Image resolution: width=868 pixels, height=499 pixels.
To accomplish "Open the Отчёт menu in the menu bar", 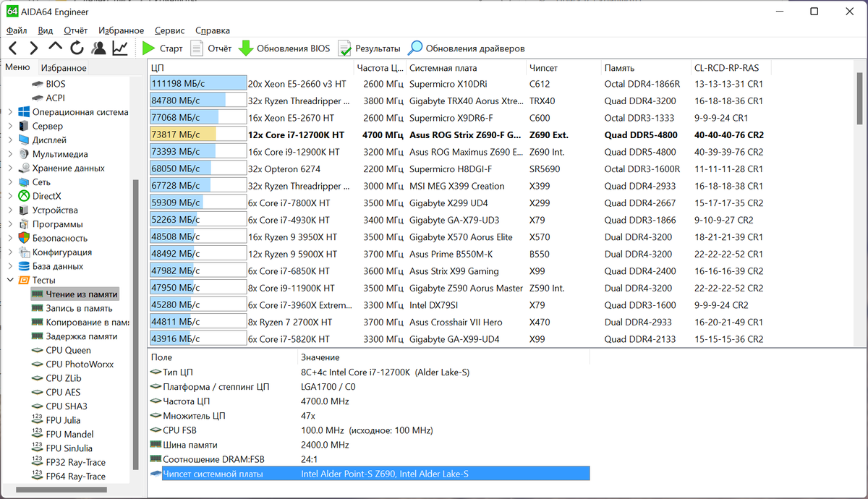I will pos(75,30).
